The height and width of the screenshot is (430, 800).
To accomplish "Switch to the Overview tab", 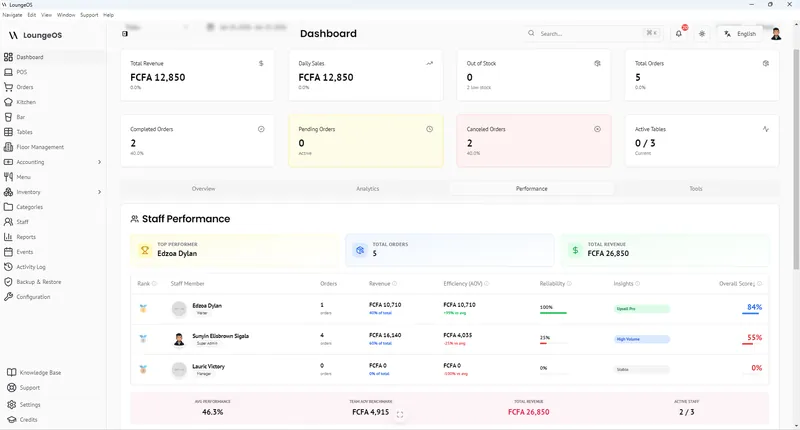I will click(204, 189).
